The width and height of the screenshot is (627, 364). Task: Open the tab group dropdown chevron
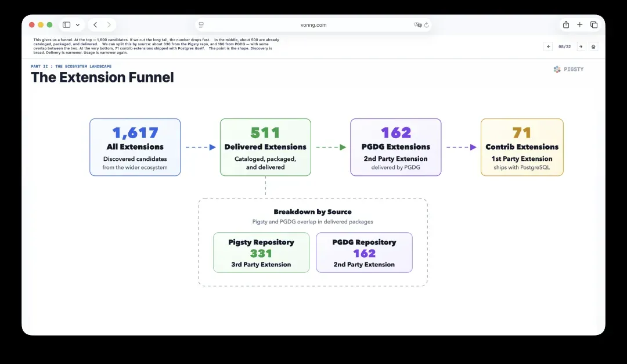click(78, 25)
